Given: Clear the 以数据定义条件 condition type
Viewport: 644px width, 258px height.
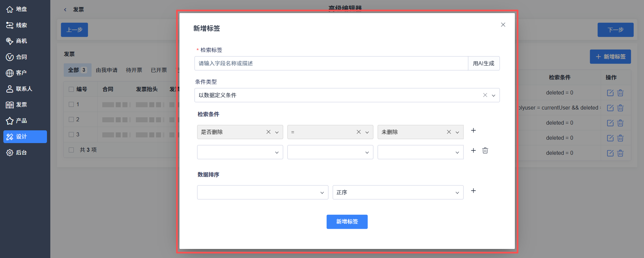Looking at the screenshot, I should click(485, 95).
